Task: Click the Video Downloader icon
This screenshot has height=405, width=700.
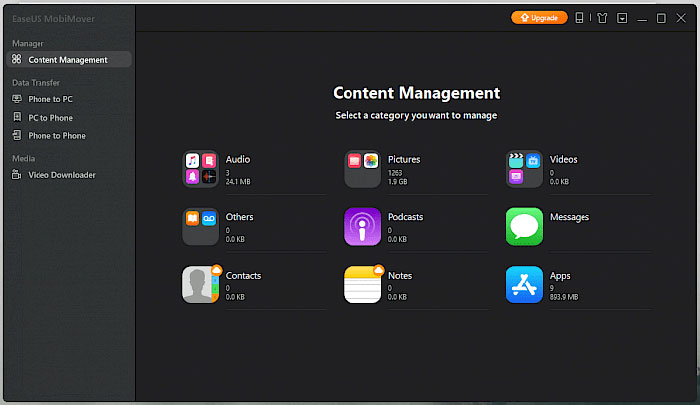Action: 17,174
